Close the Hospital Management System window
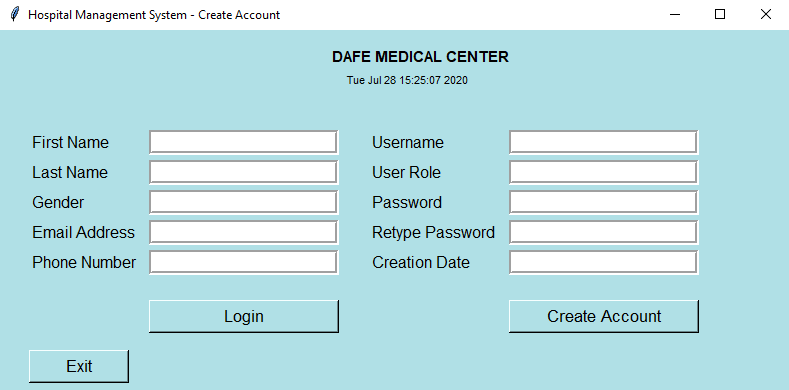The height and width of the screenshot is (390, 789). (766, 15)
